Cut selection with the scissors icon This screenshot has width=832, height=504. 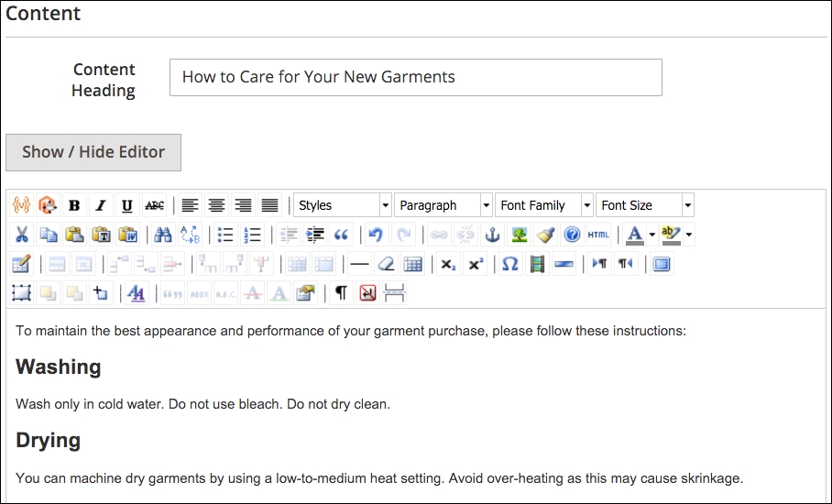click(x=21, y=235)
